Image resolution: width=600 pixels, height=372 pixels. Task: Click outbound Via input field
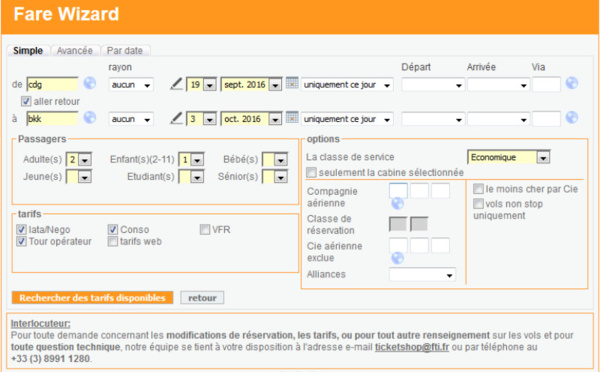(x=546, y=84)
